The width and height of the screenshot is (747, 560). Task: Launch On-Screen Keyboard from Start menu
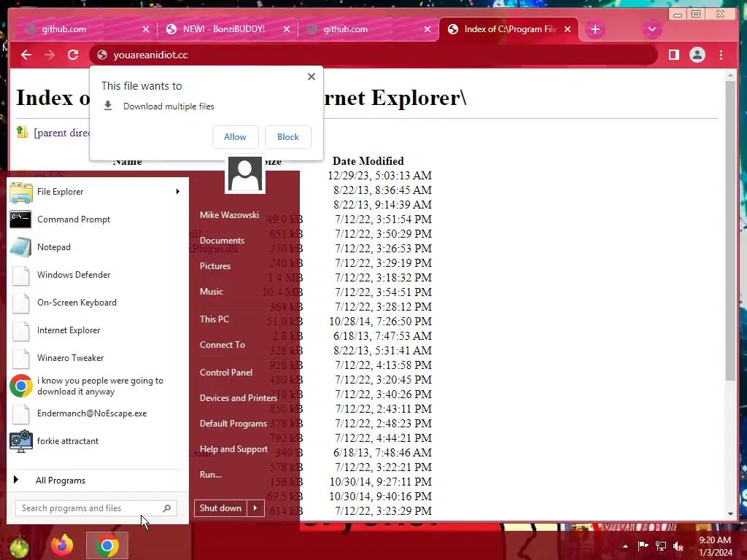click(x=97, y=303)
